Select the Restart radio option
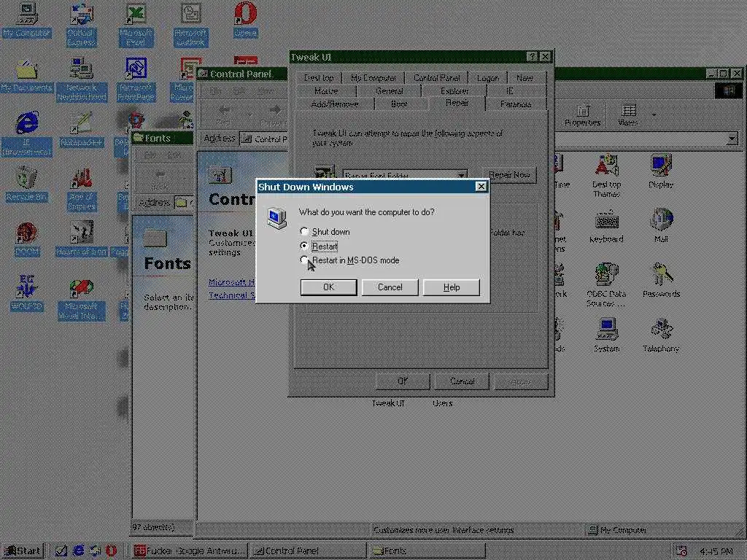This screenshot has width=747, height=560. click(304, 246)
